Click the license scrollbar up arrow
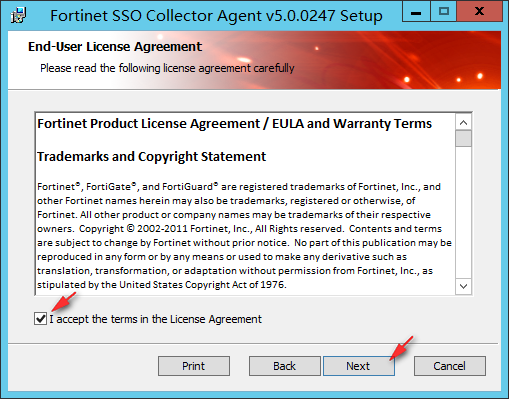Image resolution: width=509 pixels, height=399 pixels. pos(463,123)
